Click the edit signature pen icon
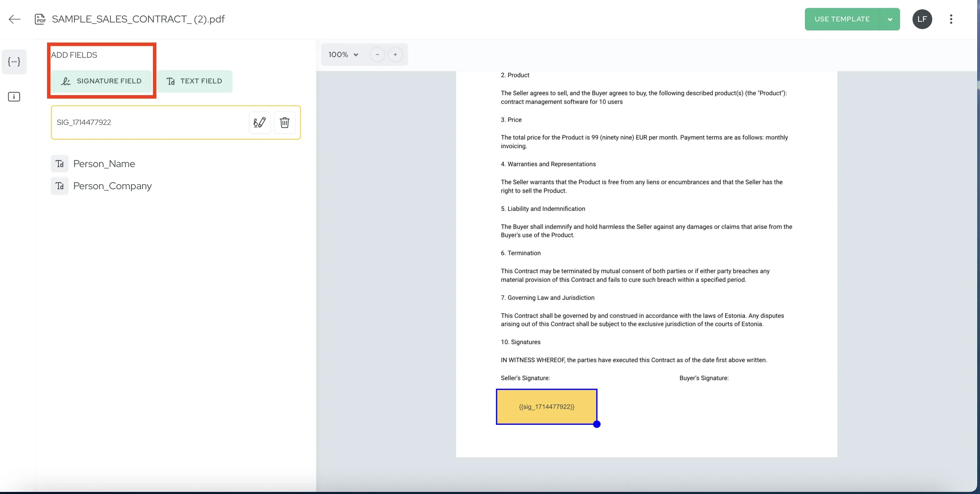Image resolution: width=980 pixels, height=494 pixels. pyautogui.click(x=260, y=122)
